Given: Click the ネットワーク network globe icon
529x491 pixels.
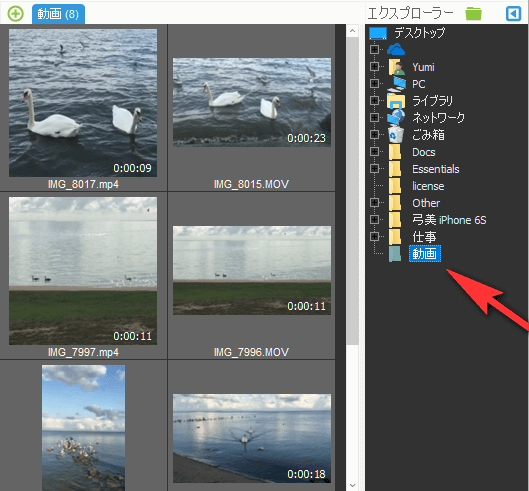Looking at the screenshot, I should point(396,117).
